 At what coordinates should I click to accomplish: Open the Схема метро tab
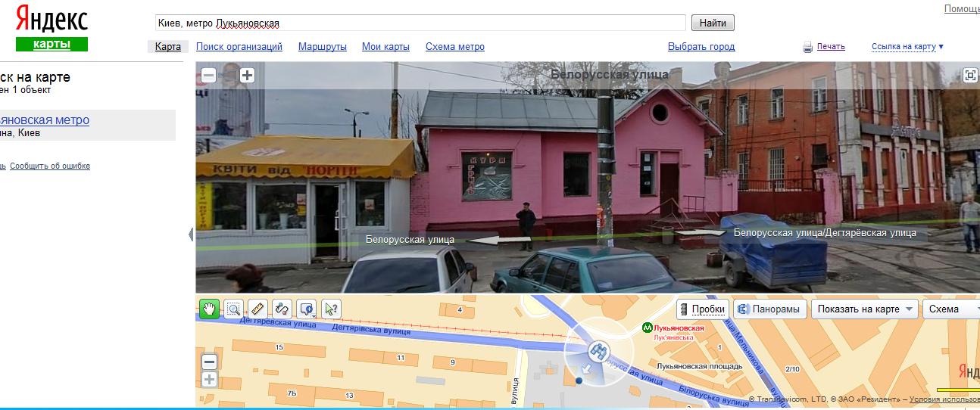455,47
